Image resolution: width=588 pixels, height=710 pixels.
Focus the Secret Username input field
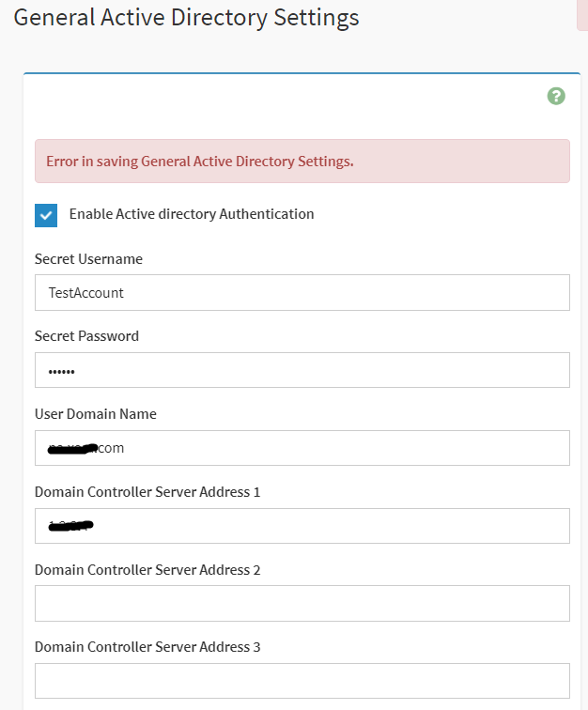pyautogui.click(x=302, y=292)
